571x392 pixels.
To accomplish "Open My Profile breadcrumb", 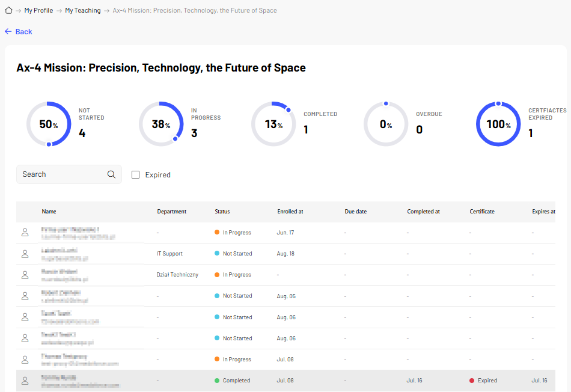I will click(38, 11).
